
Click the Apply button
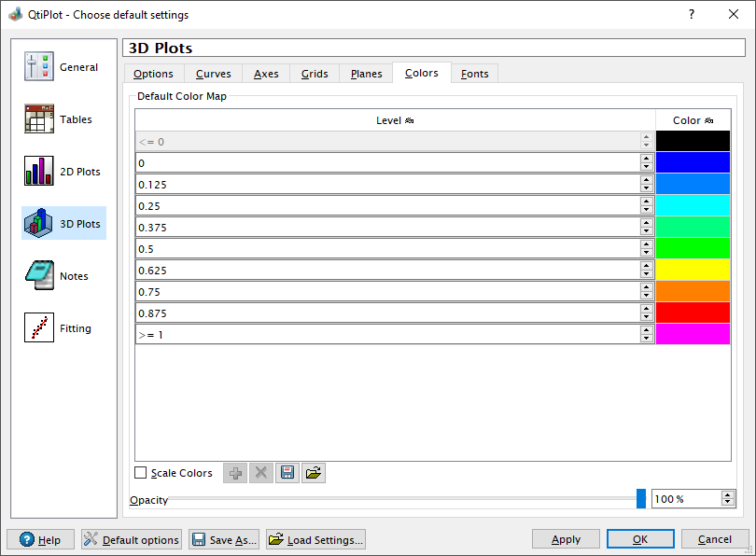coord(566,539)
